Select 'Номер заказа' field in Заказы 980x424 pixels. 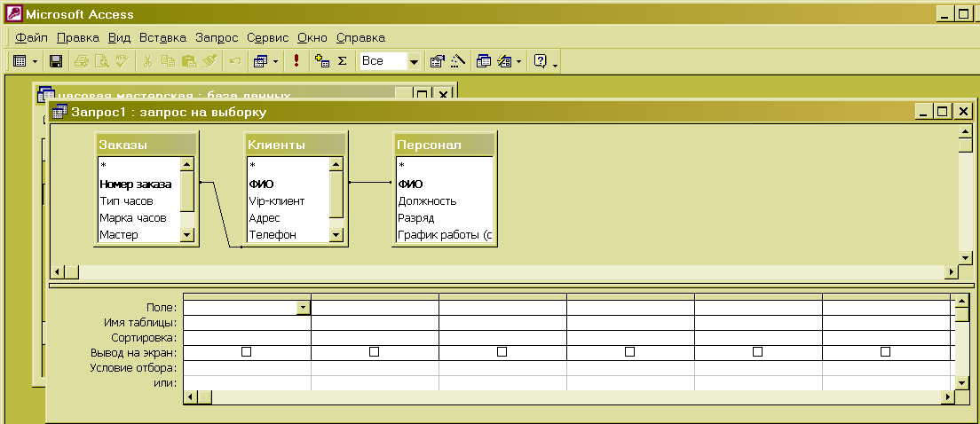135,185
